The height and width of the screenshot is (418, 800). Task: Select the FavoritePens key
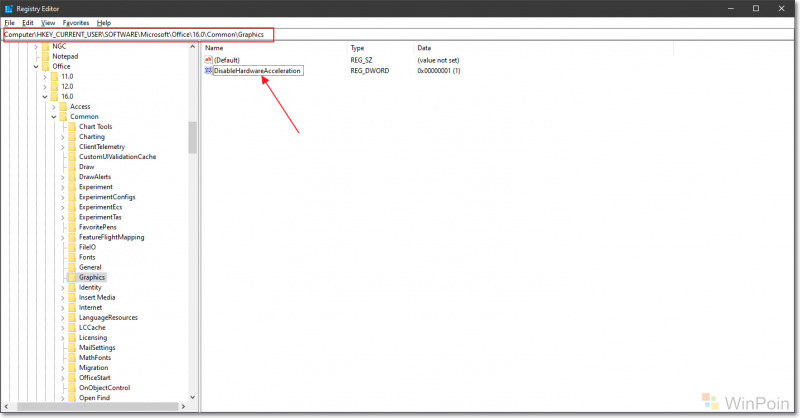point(97,227)
